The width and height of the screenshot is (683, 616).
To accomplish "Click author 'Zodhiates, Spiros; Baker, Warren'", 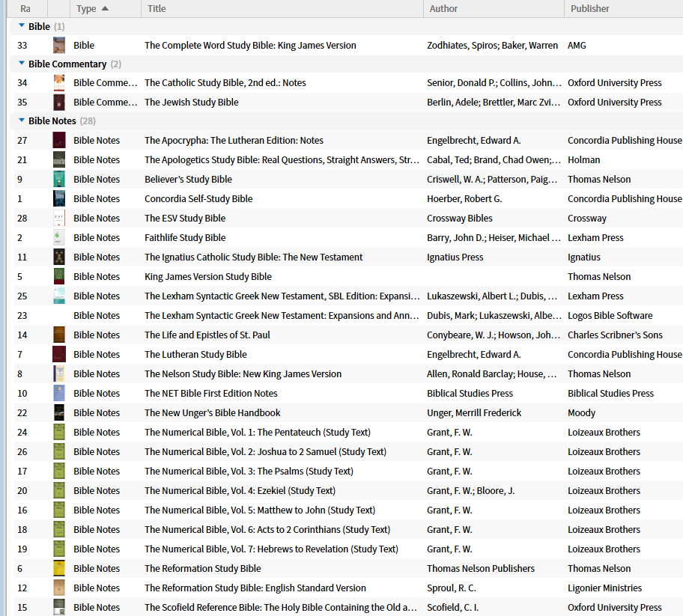I will point(492,45).
